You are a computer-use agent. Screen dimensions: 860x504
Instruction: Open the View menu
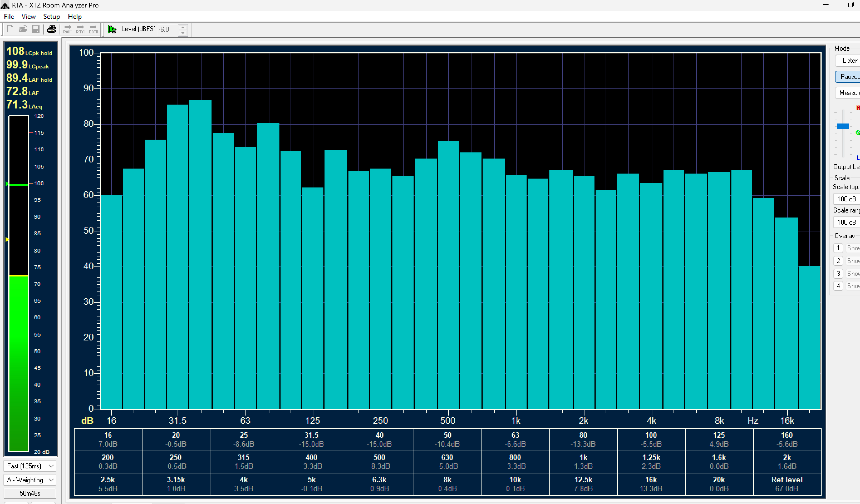coord(28,17)
